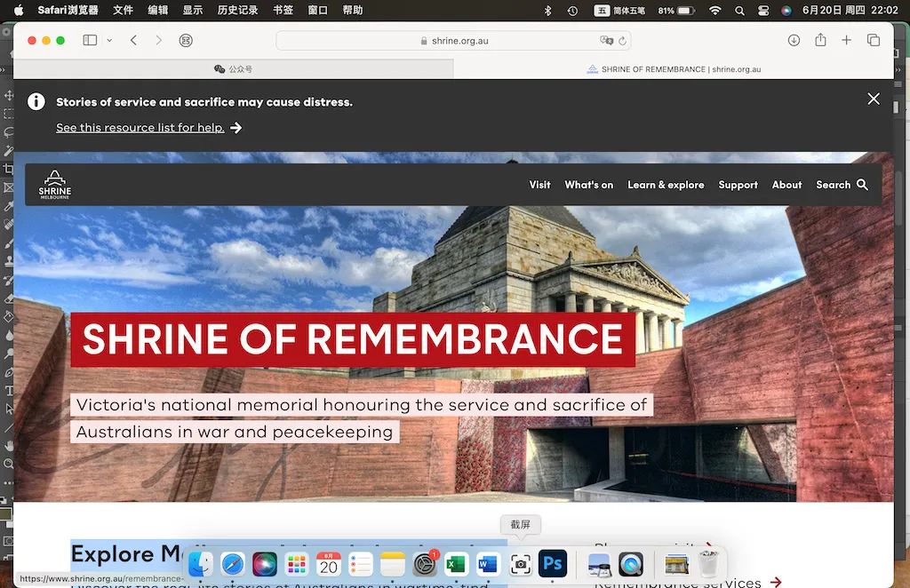Screen dimensions: 910x588
Task: Launch Word from the Dock
Action: [488, 564]
